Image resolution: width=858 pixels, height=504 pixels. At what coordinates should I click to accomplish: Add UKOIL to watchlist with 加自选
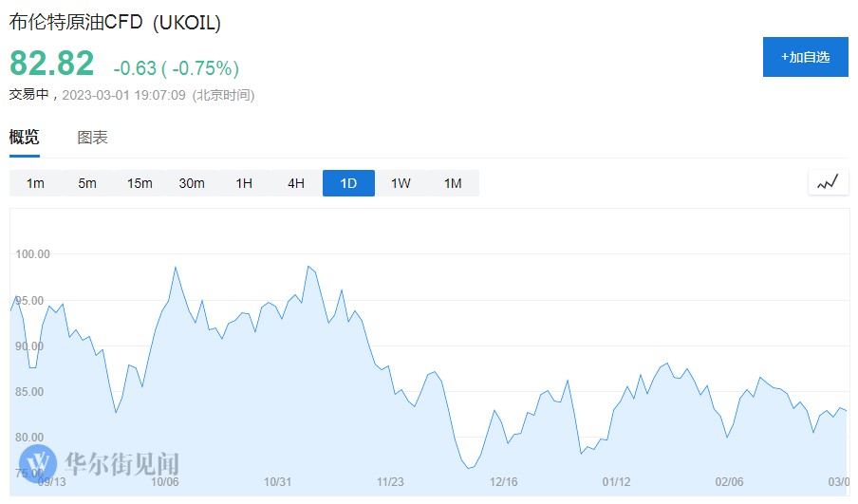pos(806,57)
